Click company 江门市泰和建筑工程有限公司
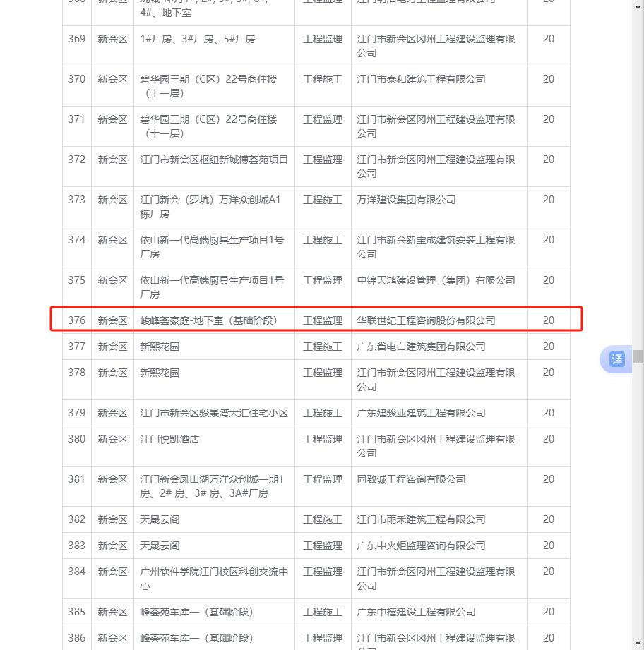This screenshot has height=650, width=644. pyautogui.click(x=421, y=79)
